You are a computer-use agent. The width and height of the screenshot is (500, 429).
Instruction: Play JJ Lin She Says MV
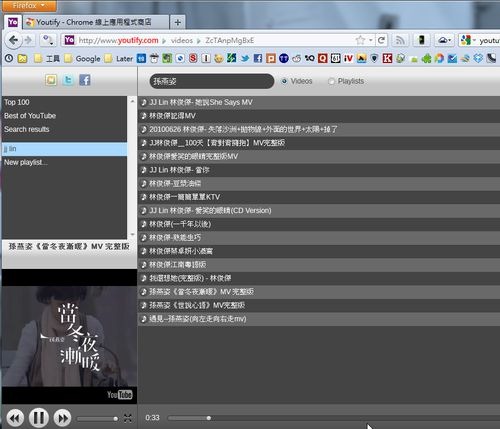(x=319, y=102)
